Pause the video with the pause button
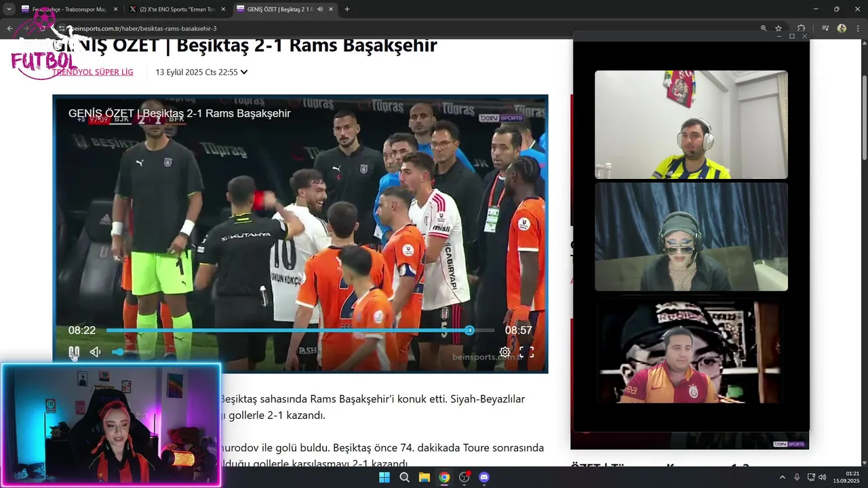The image size is (868, 488). point(74,352)
